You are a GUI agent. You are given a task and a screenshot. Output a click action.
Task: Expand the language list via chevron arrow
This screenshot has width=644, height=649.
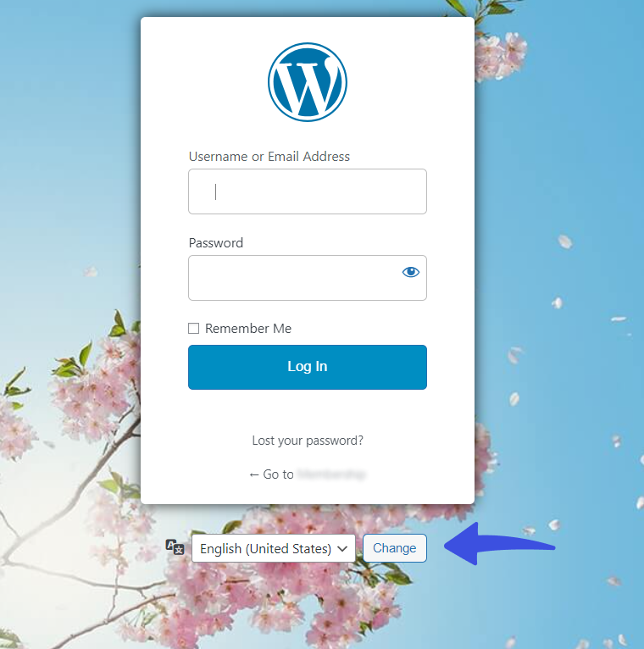pyautogui.click(x=342, y=549)
